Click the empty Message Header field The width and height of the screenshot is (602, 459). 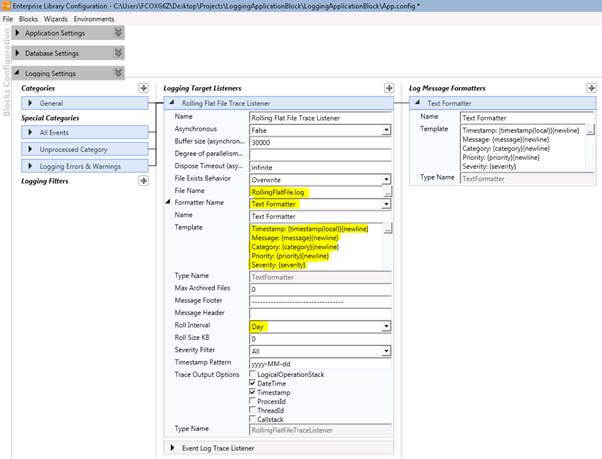coord(321,314)
